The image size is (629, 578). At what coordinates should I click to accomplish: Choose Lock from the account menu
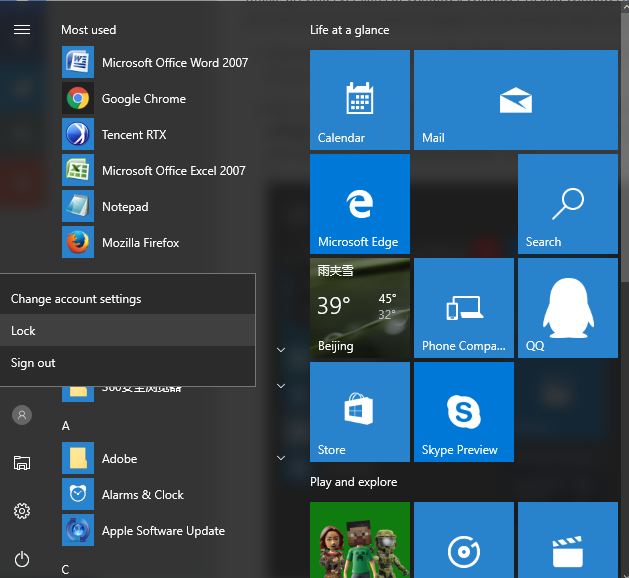(x=128, y=330)
